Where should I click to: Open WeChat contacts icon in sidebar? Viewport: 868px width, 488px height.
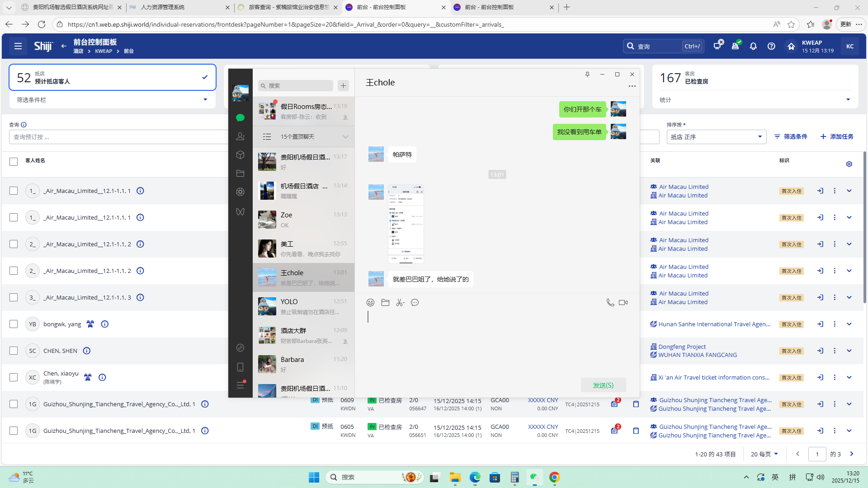(x=240, y=136)
